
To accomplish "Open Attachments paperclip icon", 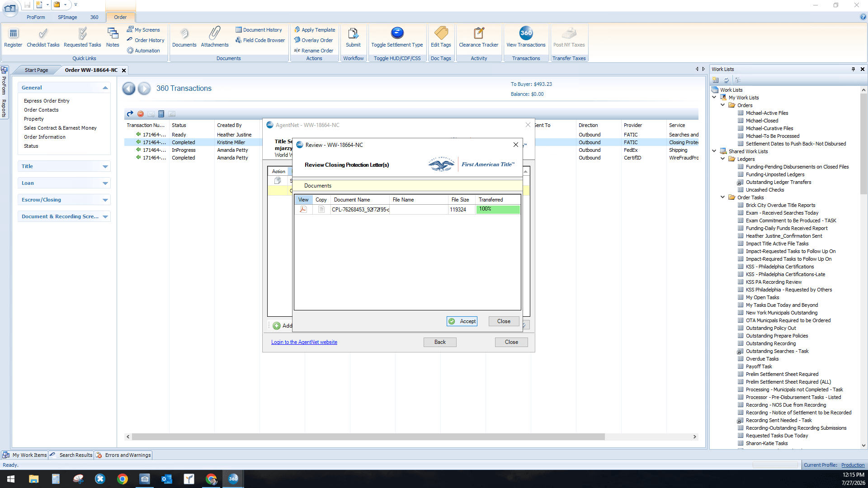I will click(x=215, y=37).
